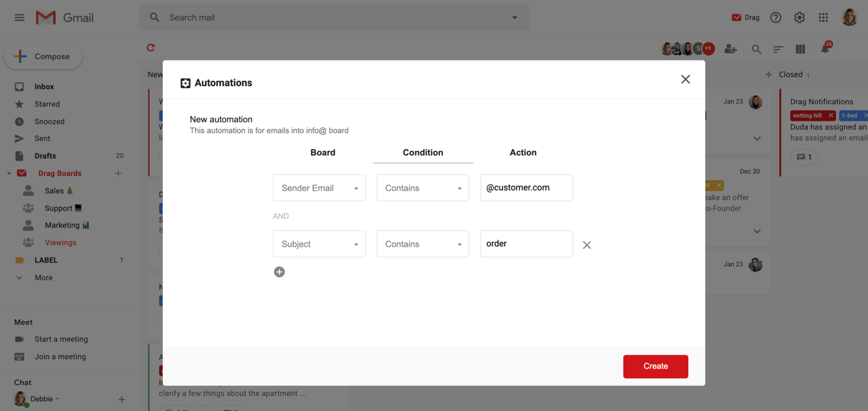Click the search magnifier in Search mail
This screenshot has width=868, height=411.
[x=155, y=17]
